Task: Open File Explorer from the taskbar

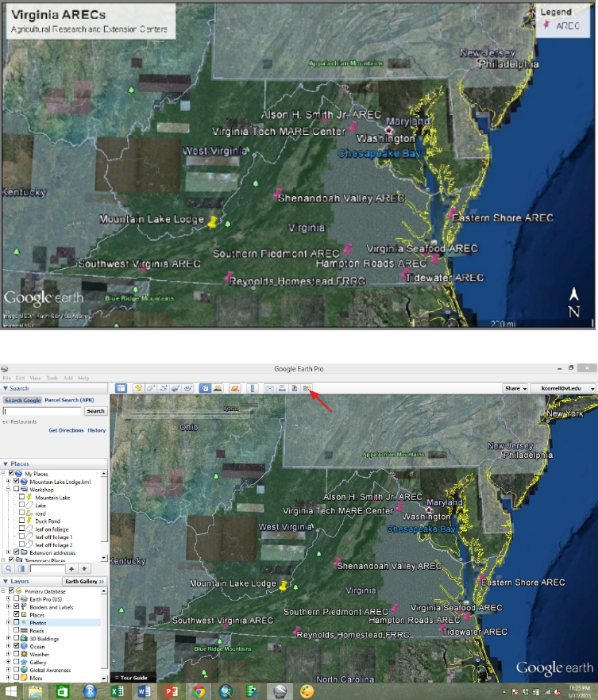Action: [35, 691]
